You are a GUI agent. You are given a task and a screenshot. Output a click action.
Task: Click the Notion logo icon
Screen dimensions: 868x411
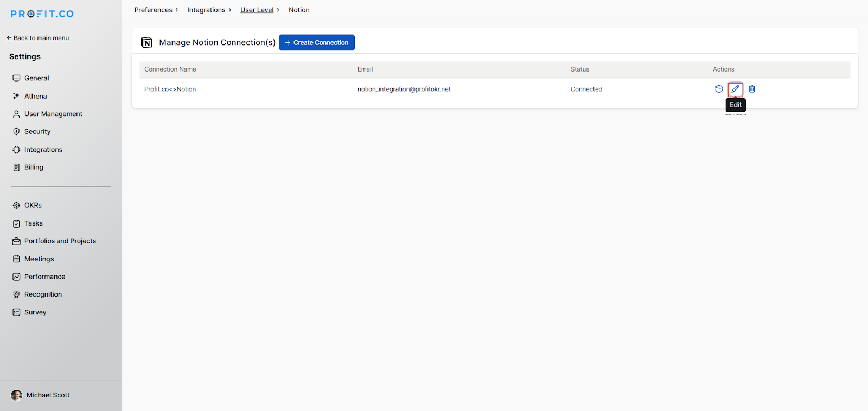pos(146,42)
